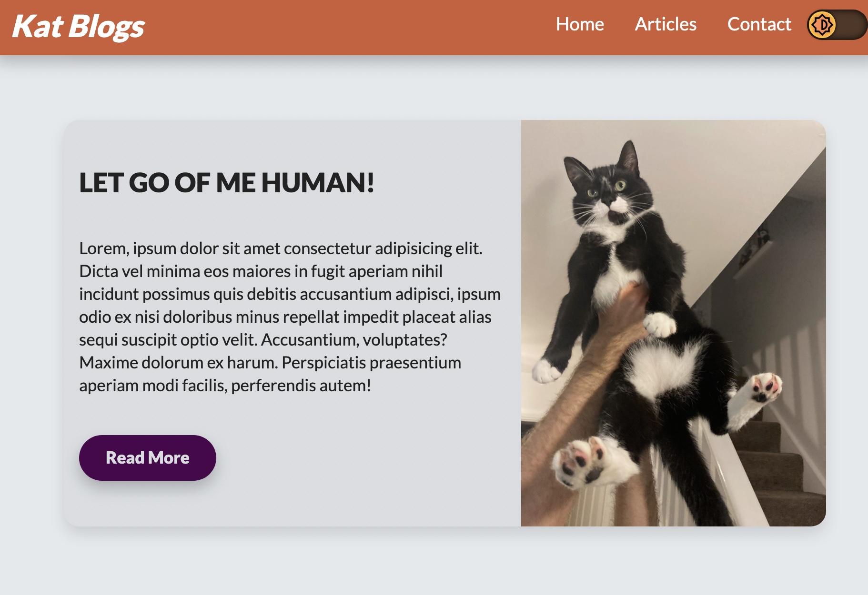
Task: Click the sun icon on the theme switch
Action: click(822, 25)
